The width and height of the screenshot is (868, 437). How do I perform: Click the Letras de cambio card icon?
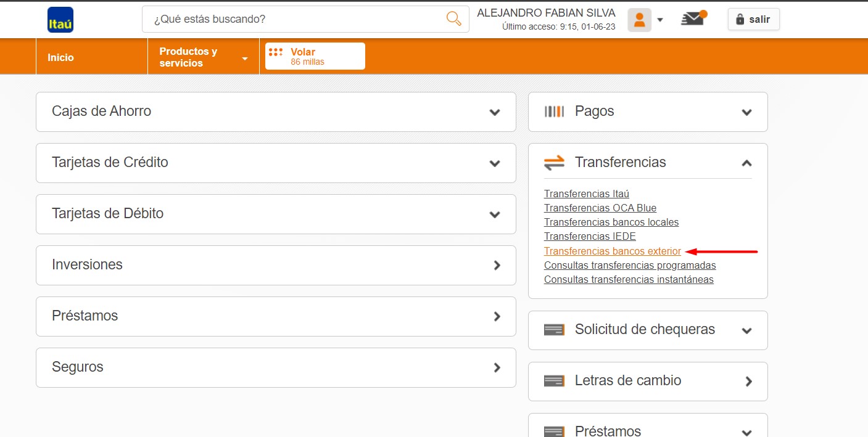click(x=554, y=381)
